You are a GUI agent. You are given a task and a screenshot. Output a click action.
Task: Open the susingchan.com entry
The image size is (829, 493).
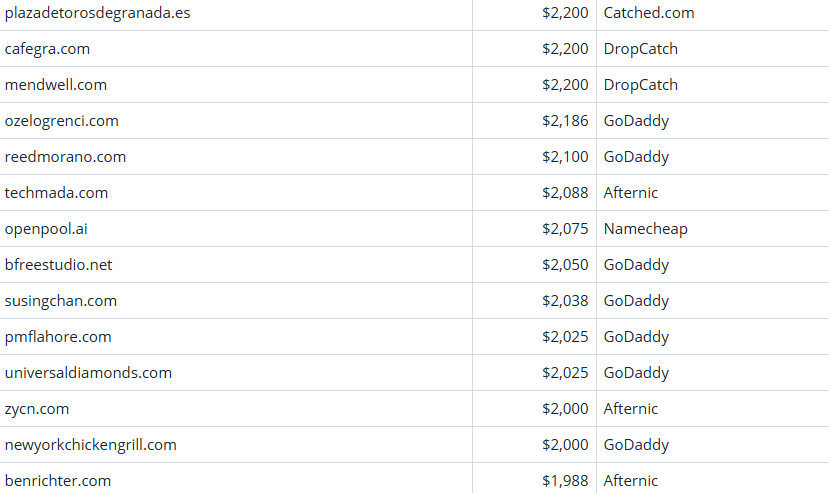point(60,301)
